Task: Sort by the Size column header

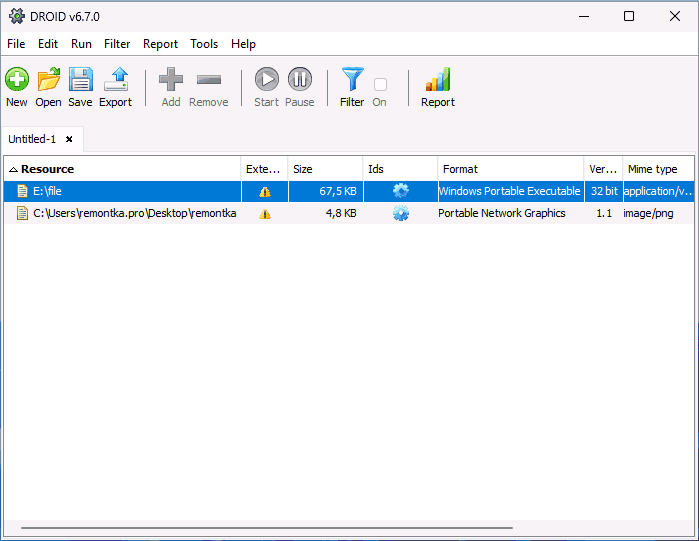Action: click(325, 169)
